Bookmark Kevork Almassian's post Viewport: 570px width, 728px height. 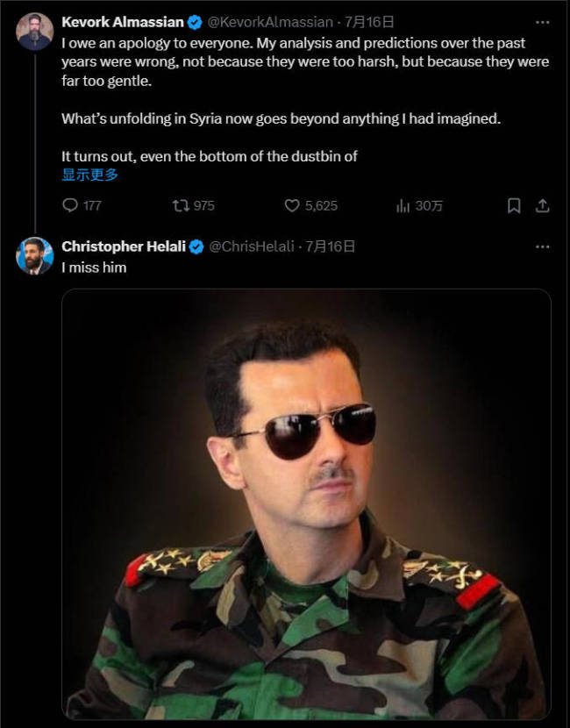(514, 205)
